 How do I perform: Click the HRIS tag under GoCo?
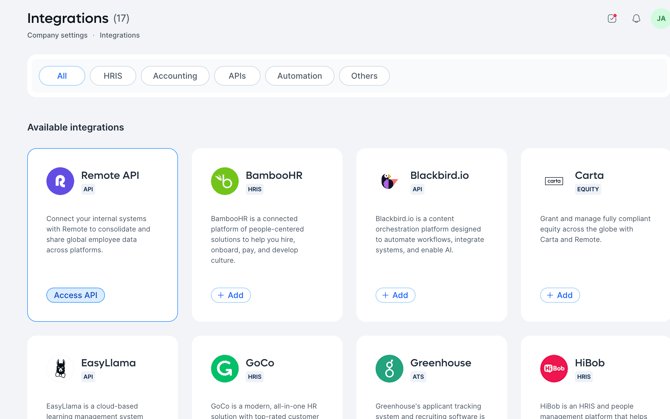point(255,377)
